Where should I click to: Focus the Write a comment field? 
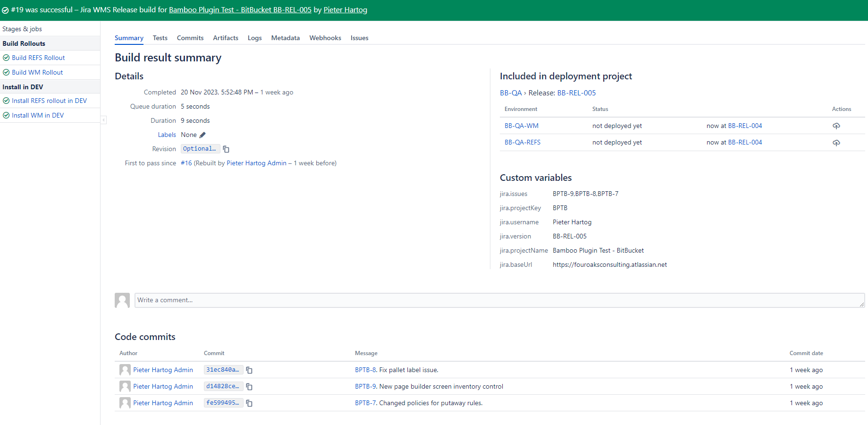point(499,300)
